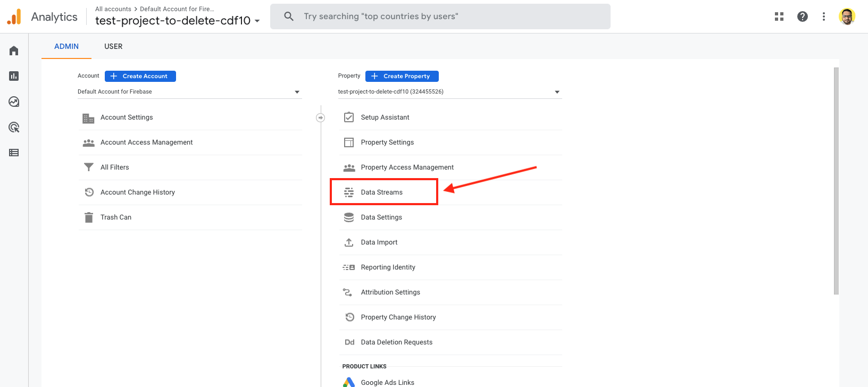
Task: Open the Explore sidebar icon
Action: (14, 102)
